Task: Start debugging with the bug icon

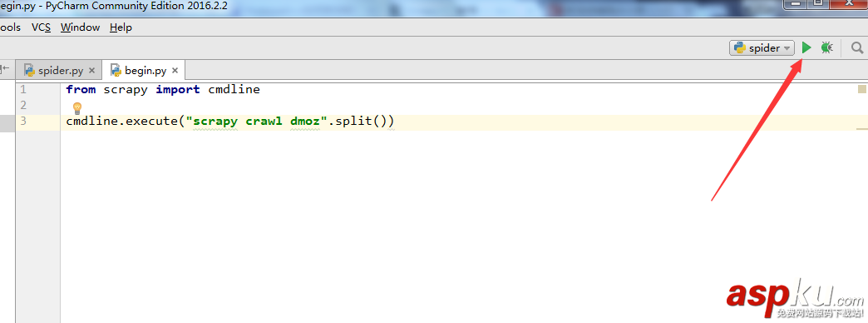Action: point(826,48)
